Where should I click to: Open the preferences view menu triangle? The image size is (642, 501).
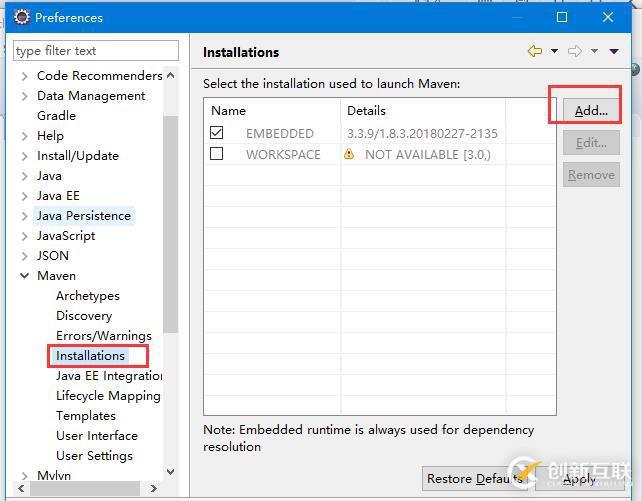click(614, 51)
